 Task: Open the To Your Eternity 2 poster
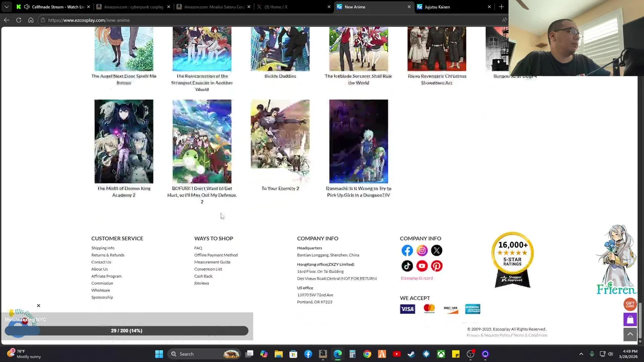pyautogui.click(x=280, y=141)
